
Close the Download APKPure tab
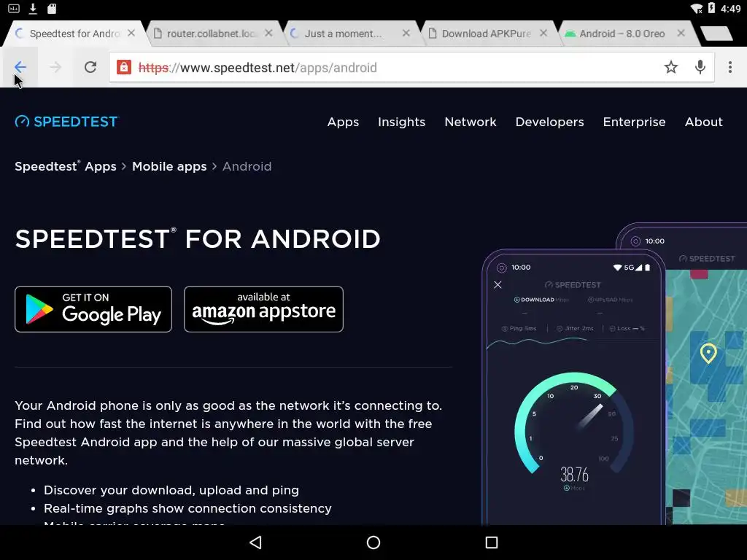click(x=543, y=33)
